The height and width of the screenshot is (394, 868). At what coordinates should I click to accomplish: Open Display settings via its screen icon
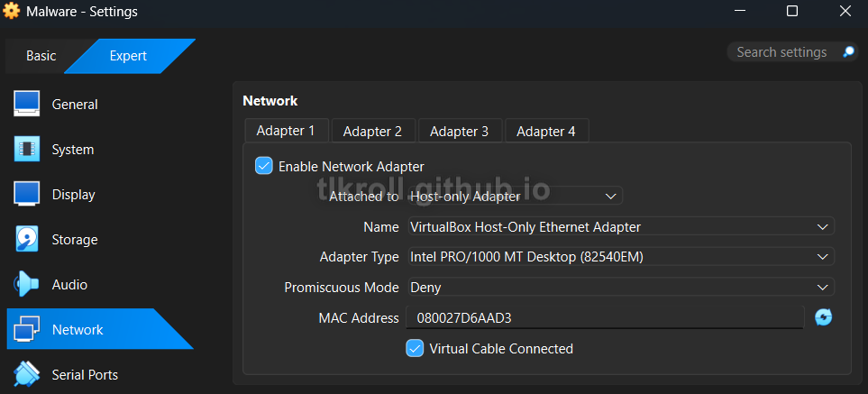pos(27,194)
